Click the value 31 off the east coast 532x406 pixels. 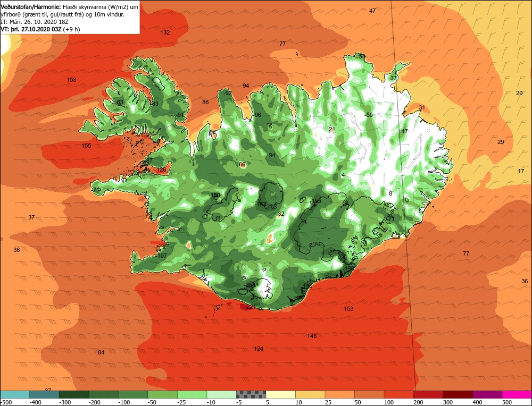click(x=422, y=108)
